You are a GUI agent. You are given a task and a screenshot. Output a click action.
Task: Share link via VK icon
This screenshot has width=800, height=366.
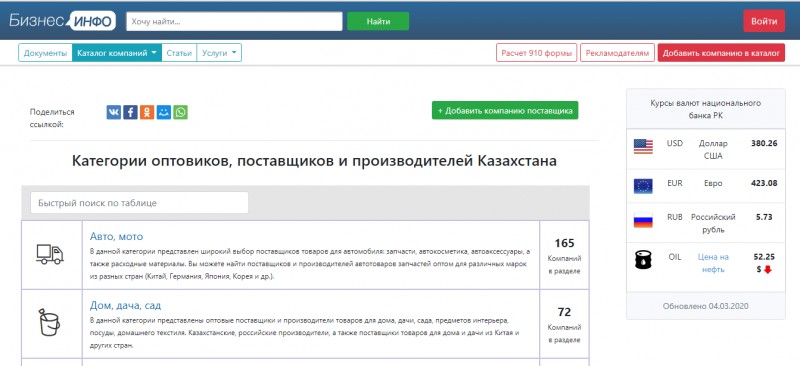(x=114, y=112)
